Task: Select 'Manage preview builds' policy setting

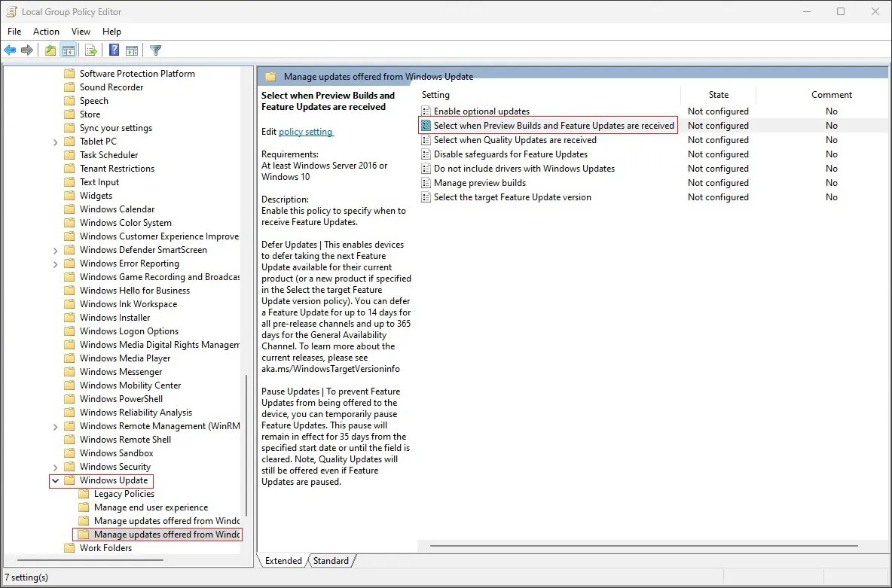Action: [479, 183]
